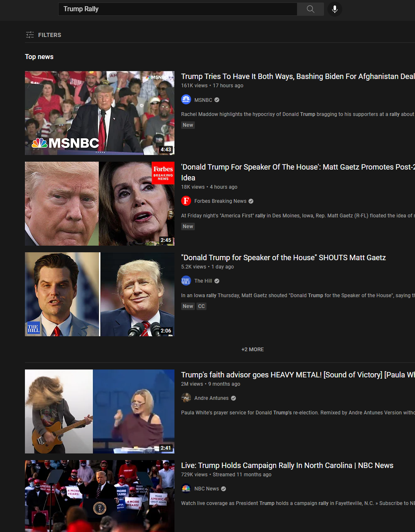Open the filters slider icon
Image resolution: width=415 pixels, height=532 pixels.
[29, 35]
